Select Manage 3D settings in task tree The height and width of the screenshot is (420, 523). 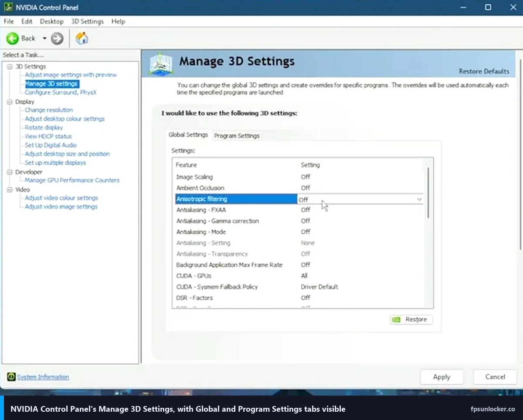tap(51, 84)
